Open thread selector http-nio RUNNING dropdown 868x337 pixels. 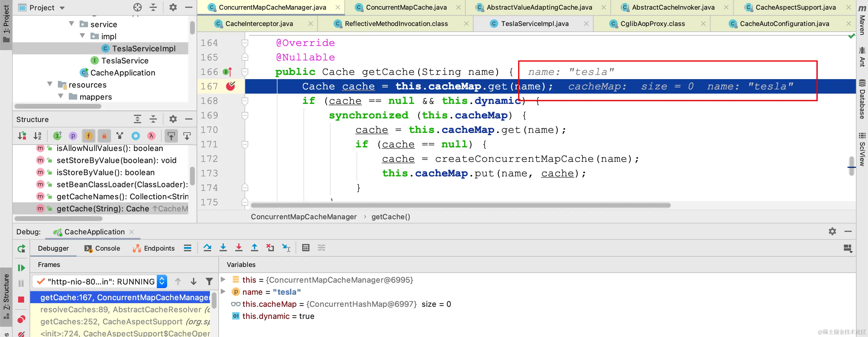(x=162, y=281)
